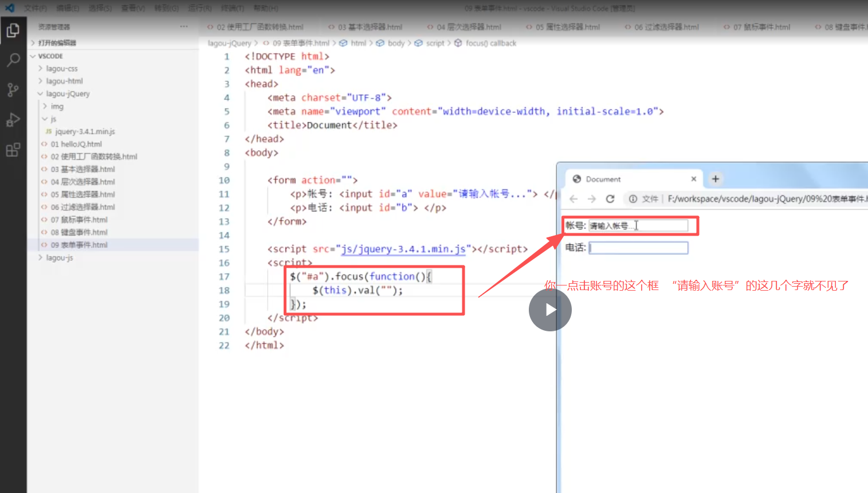Open a new browser tab with the plus button
Viewport: 868px width, 493px height.
pos(715,179)
